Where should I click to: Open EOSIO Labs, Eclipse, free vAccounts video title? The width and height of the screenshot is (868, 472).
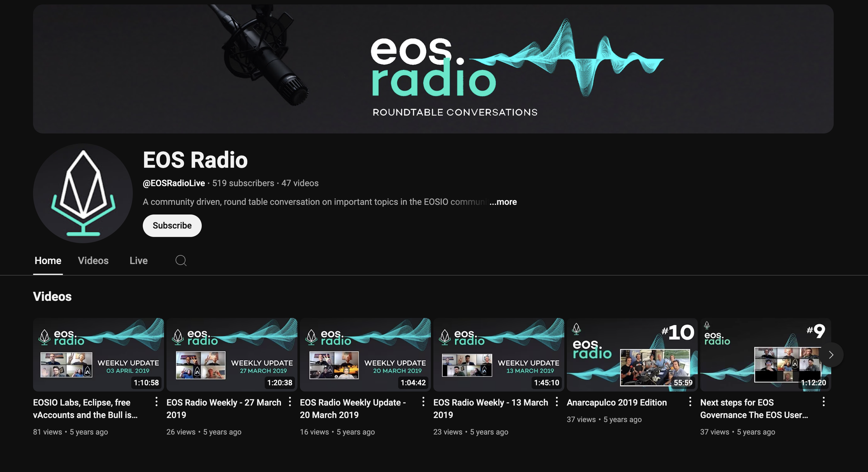tap(85, 409)
